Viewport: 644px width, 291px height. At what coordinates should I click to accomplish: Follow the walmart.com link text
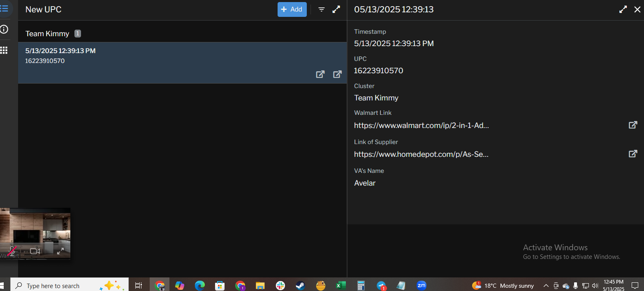point(422,126)
